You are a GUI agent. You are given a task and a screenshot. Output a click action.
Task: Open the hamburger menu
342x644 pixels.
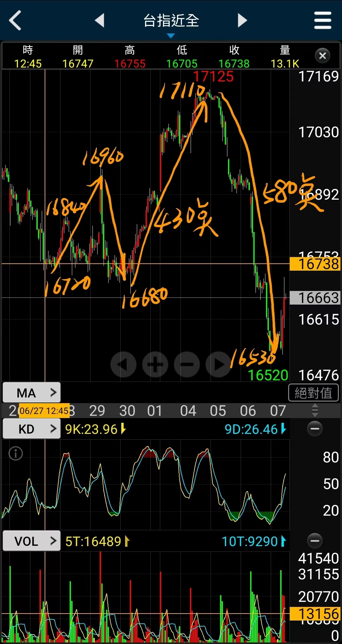pos(322,20)
